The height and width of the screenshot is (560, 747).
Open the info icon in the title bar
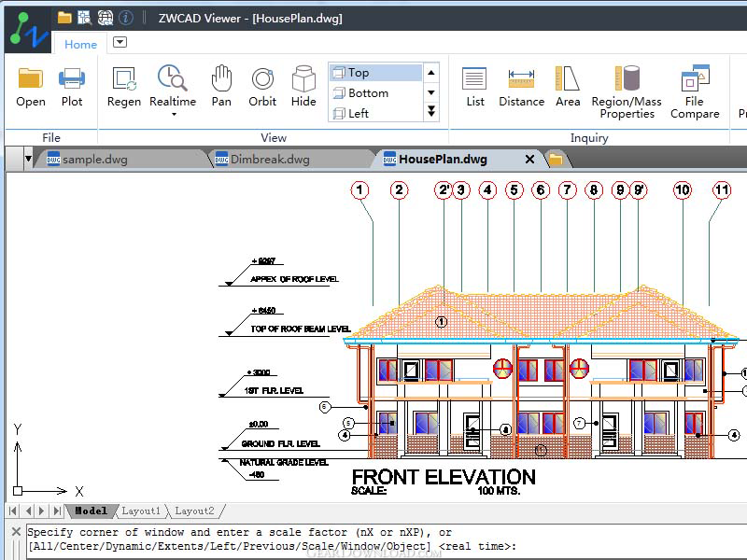click(126, 18)
